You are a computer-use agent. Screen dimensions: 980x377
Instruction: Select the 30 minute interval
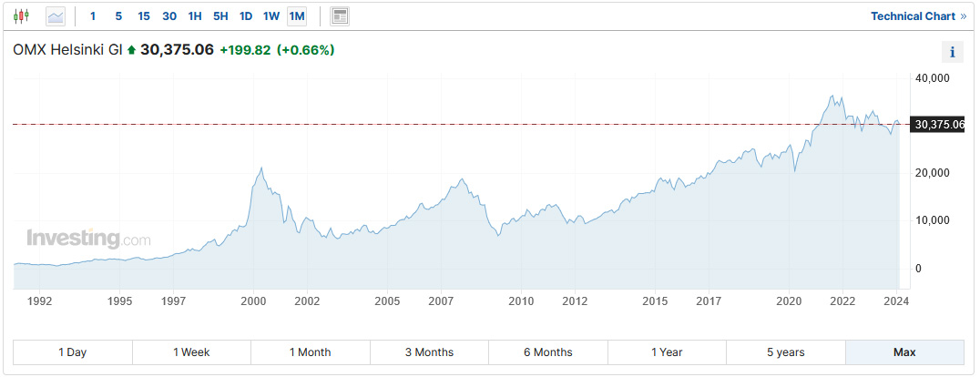pos(169,16)
